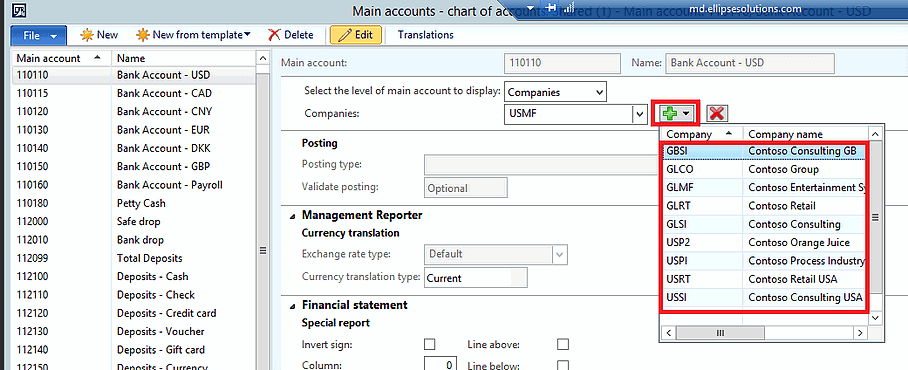The width and height of the screenshot is (908, 370).
Task: Sort list by Name column header
Action: click(183, 58)
